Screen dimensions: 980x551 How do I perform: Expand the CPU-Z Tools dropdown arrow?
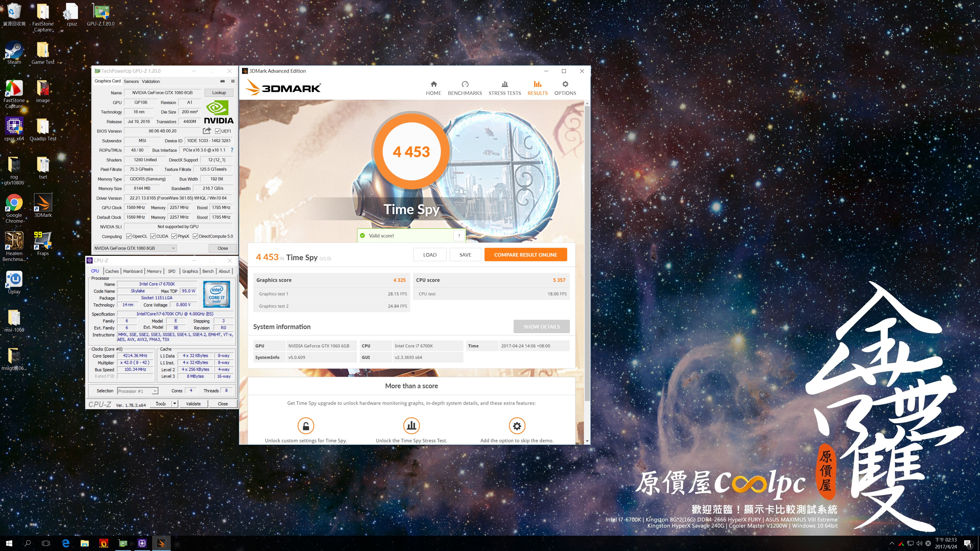click(175, 404)
